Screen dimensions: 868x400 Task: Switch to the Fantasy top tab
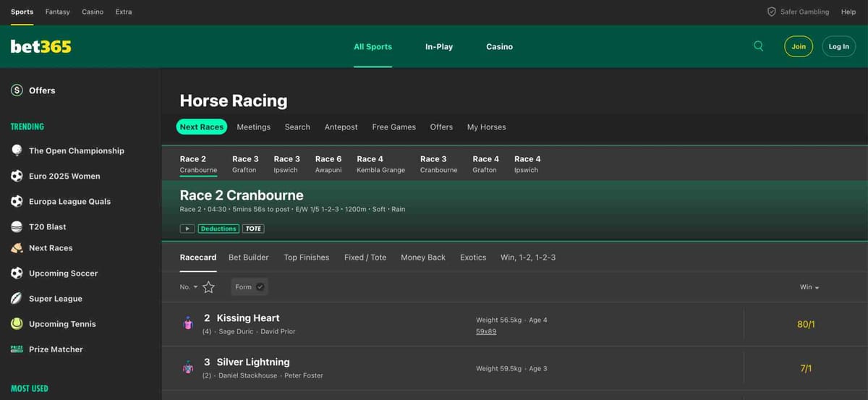coord(57,12)
